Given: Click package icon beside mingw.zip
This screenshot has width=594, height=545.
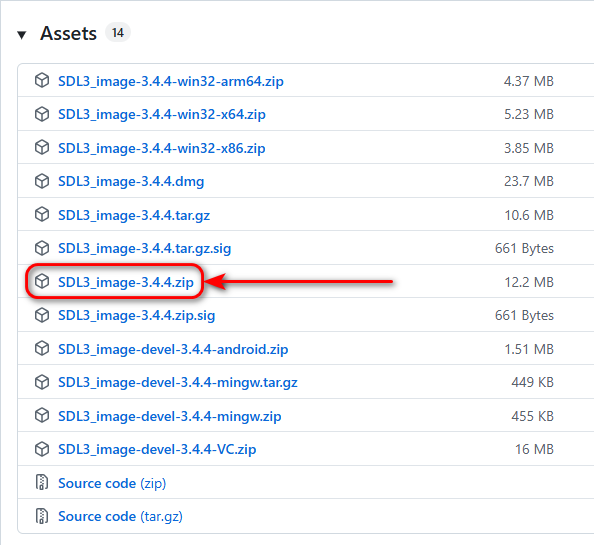Looking at the screenshot, I should click(x=42, y=415).
